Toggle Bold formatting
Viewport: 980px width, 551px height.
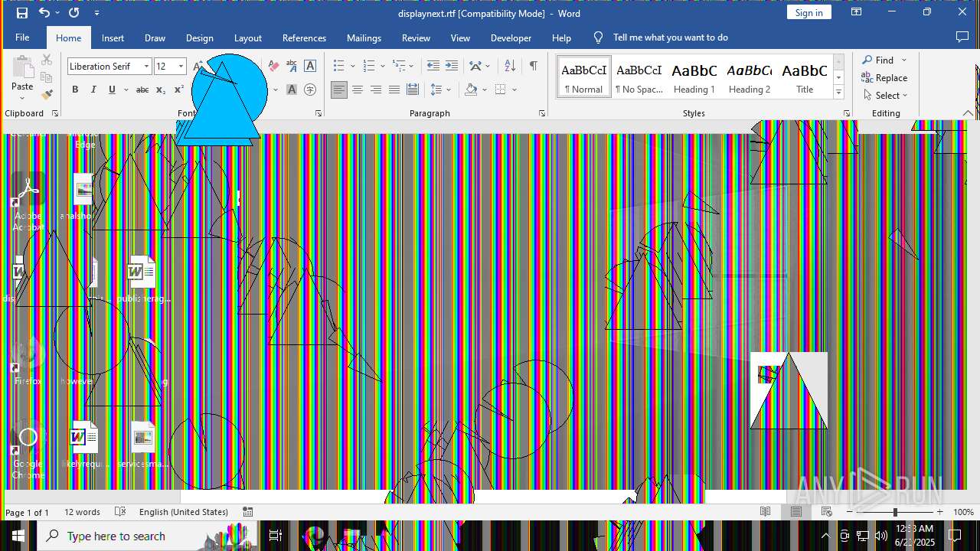coord(75,90)
